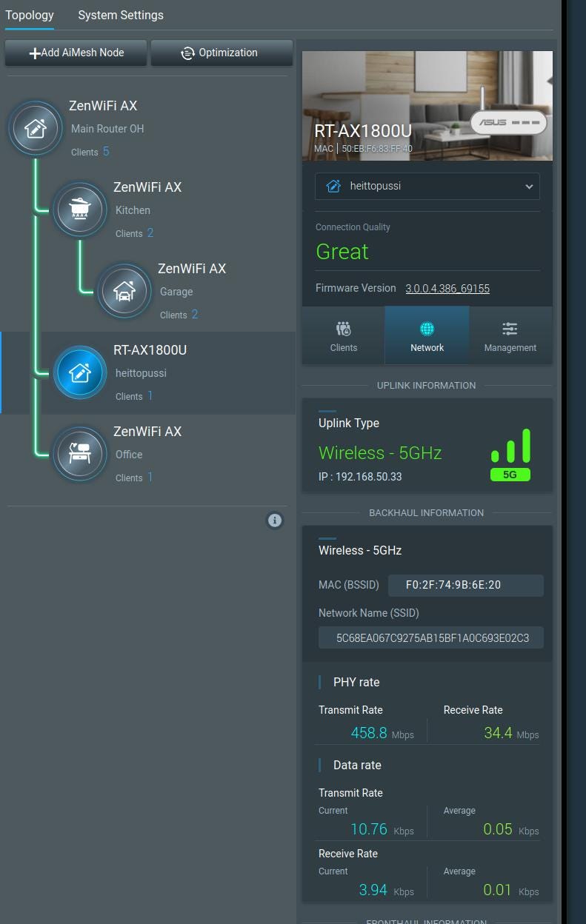Click the MAC (BSSID) field value
Viewport: 586px width, 924px height.
[466, 585]
